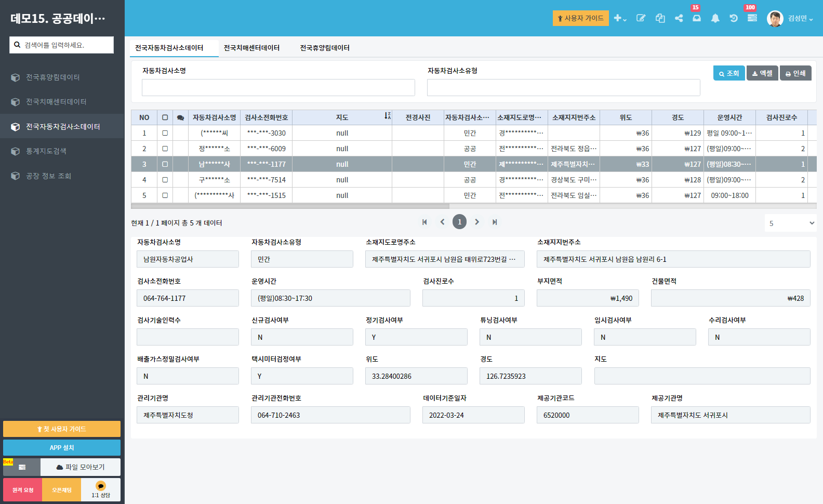Open the rows-per-page dropdown showing 5
823x504 pixels.
pos(790,223)
